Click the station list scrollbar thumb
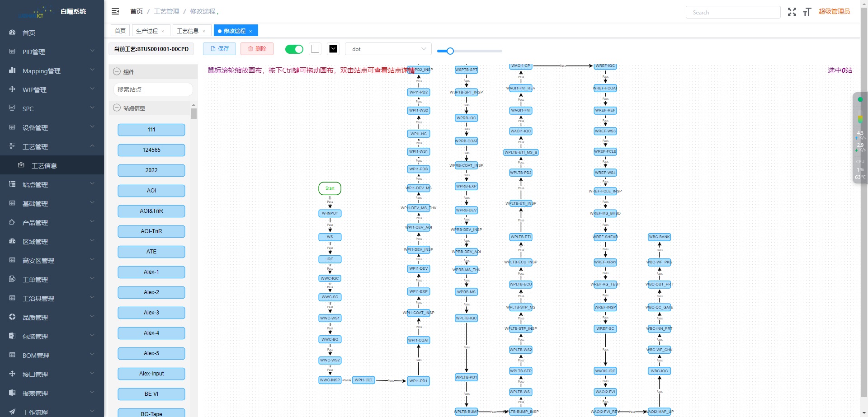This screenshot has width=868, height=417. point(193,113)
